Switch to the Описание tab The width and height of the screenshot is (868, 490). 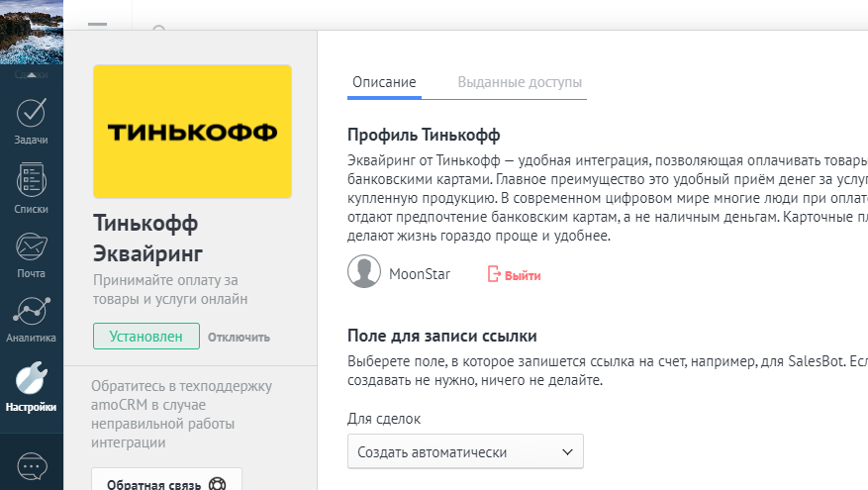point(384,82)
